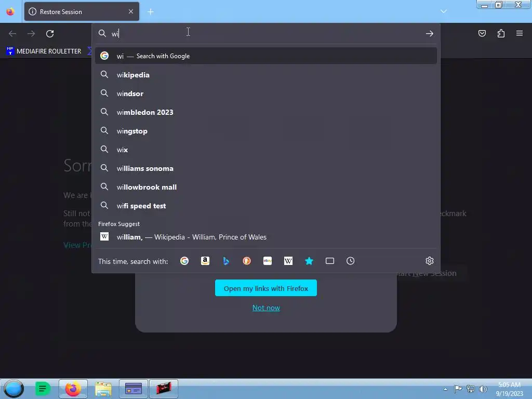Go forward one page

point(31,34)
